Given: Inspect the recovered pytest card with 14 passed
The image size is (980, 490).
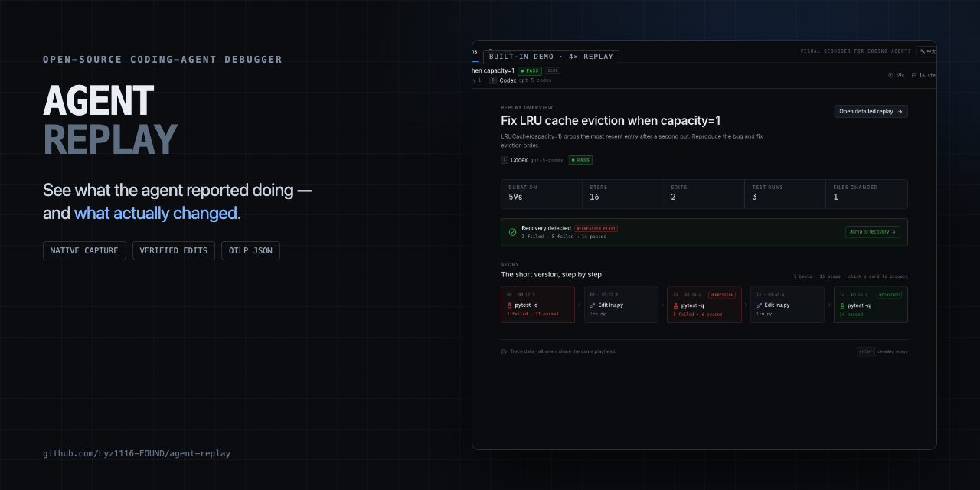Looking at the screenshot, I should tap(871, 305).
